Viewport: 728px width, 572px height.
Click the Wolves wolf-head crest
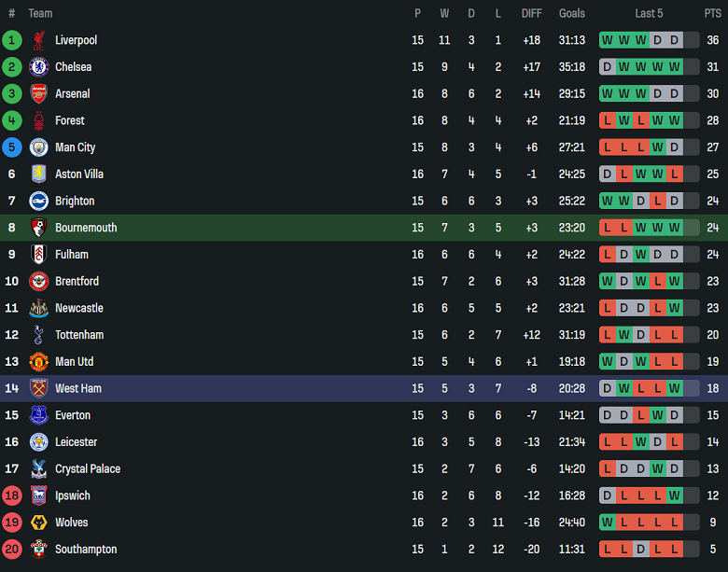(38, 523)
